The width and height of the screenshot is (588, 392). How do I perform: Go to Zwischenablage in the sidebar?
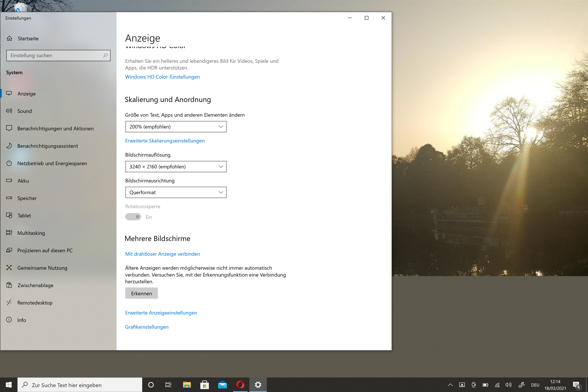(35, 285)
